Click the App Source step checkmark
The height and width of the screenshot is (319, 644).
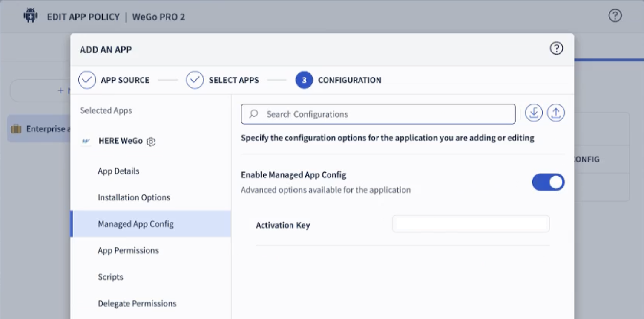tap(87, 80)
